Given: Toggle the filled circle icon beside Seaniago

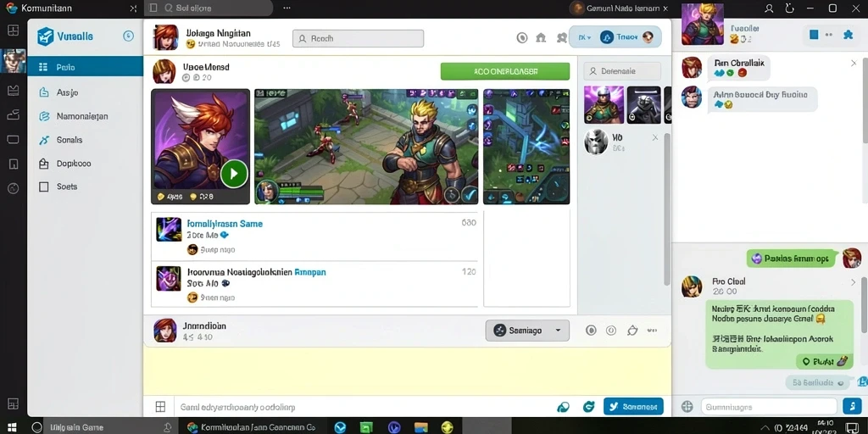Looking at the screenshot, I should pyautogui.click(x=591, y=331).
